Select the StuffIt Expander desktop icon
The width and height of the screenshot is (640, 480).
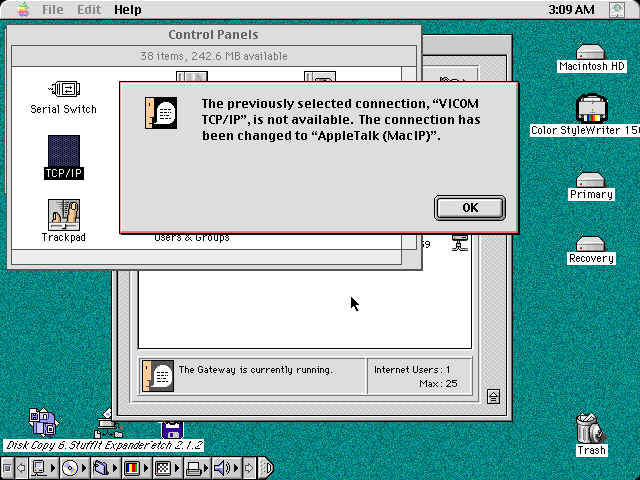[108, 423]
